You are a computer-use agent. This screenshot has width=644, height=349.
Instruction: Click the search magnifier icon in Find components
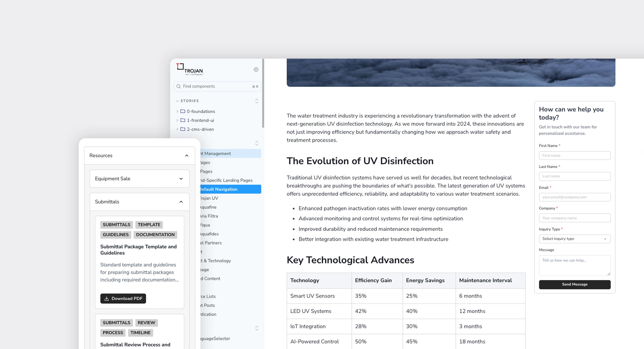click(x=178, y=86)
